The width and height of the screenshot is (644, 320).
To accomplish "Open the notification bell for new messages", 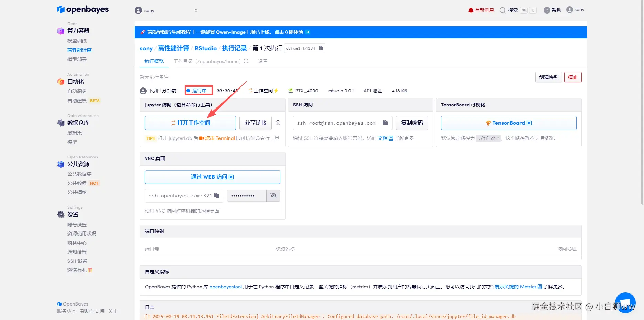I will [471, 10].
